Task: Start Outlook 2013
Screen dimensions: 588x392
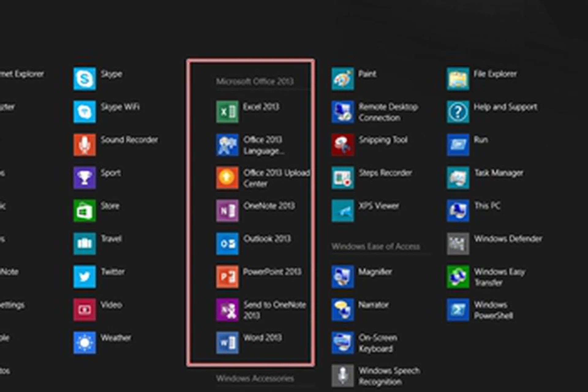Action: (267, 238)
